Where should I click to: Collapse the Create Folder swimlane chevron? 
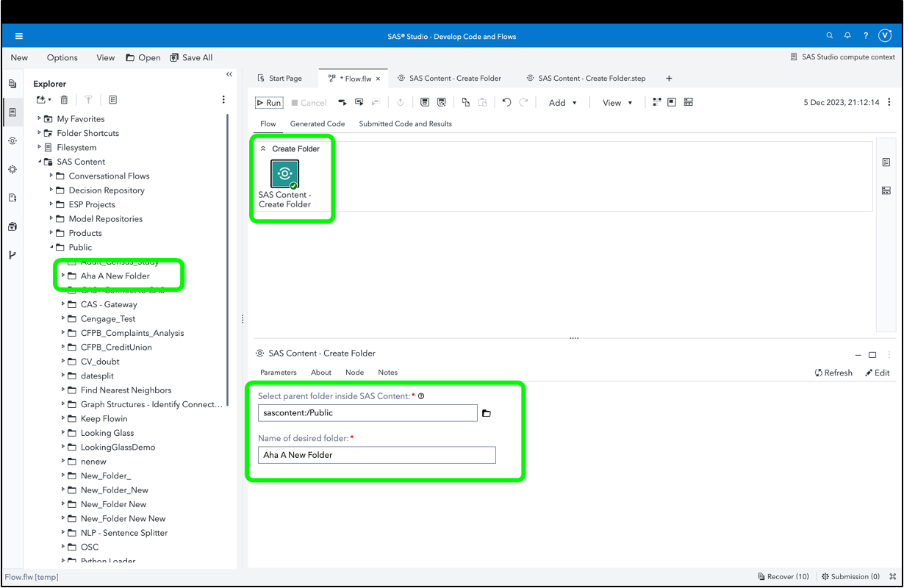click(x=263, y=148)
